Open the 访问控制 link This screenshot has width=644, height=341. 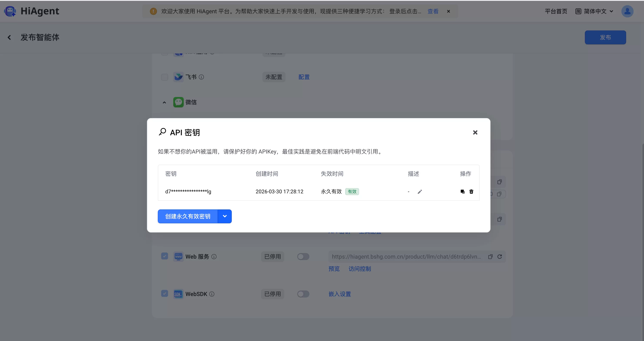[x=360, y=269]
